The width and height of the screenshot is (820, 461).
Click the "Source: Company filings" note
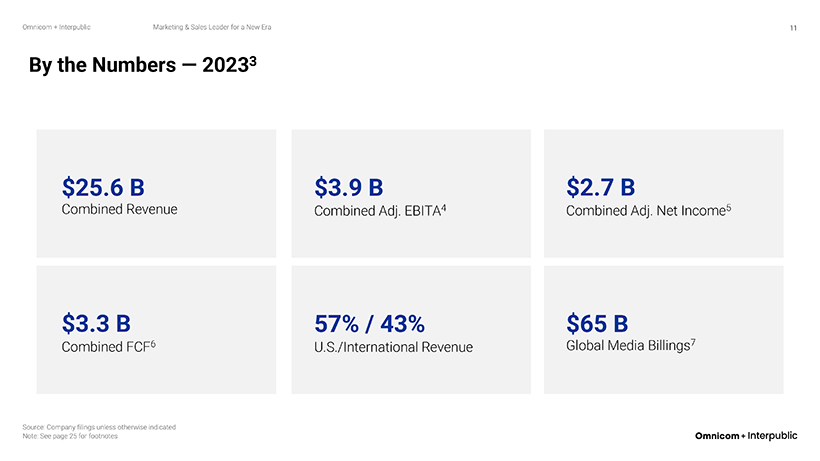[98, 427]
